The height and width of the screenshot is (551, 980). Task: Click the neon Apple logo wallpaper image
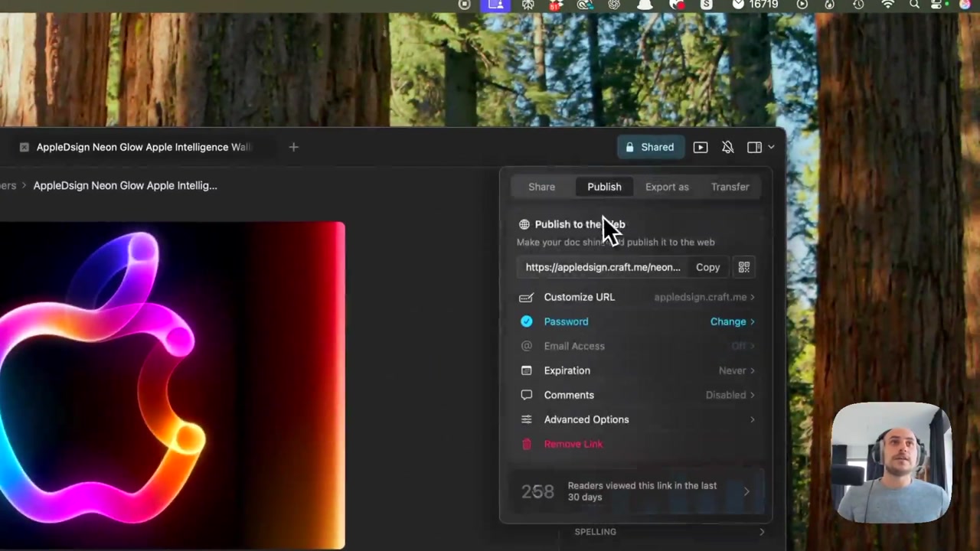click(172, 383)
